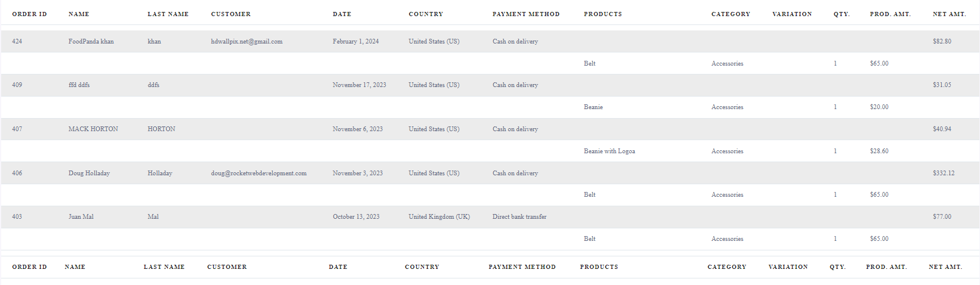Sort by the top Order ID column header
This screenshot has width=980, height=285.
29,14
